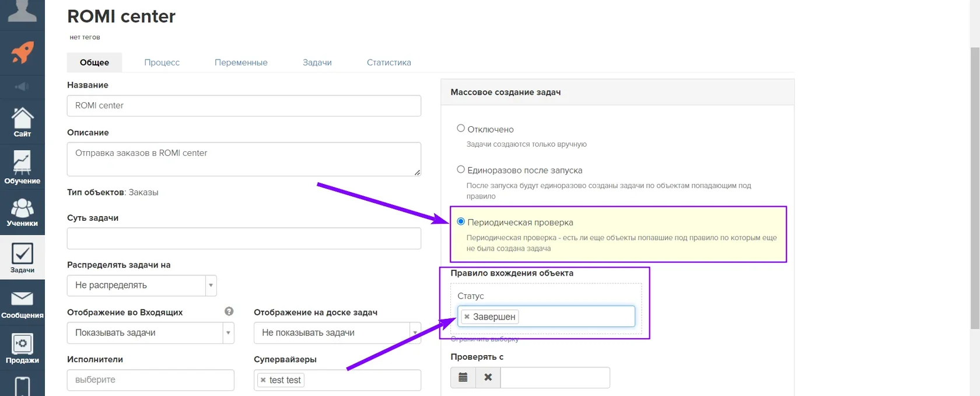Click the Проверять с date field
This screenshot has height=396, width=980.
(555, 377)
